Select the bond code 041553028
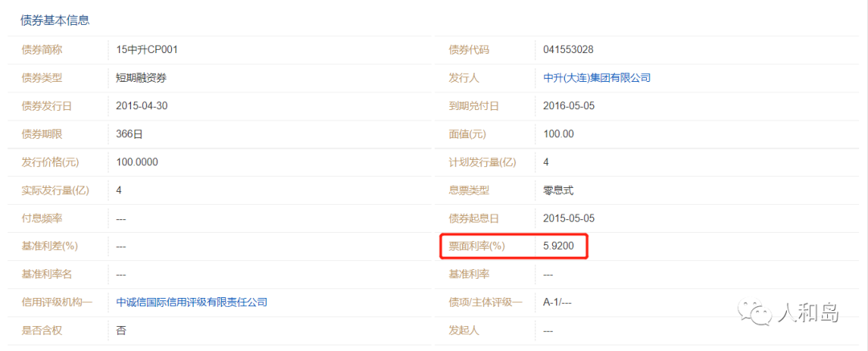The height and width of the screenshot is (351, 868). pos(568,50)
